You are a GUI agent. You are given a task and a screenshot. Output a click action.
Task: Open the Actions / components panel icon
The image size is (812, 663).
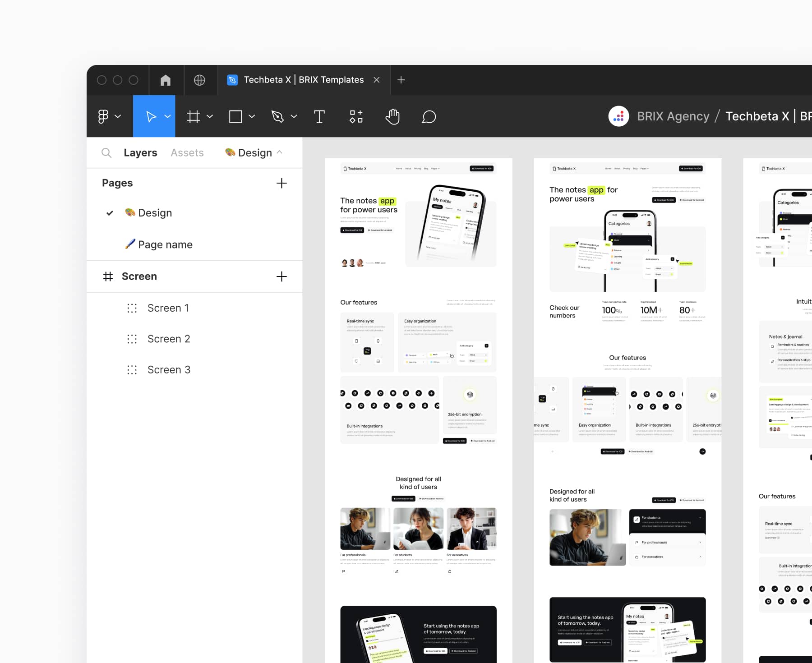(x=356, y=116)
